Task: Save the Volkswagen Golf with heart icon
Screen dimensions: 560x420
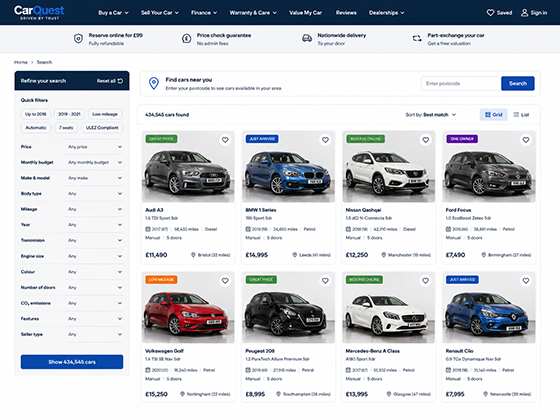Action: tap(225, 281)
